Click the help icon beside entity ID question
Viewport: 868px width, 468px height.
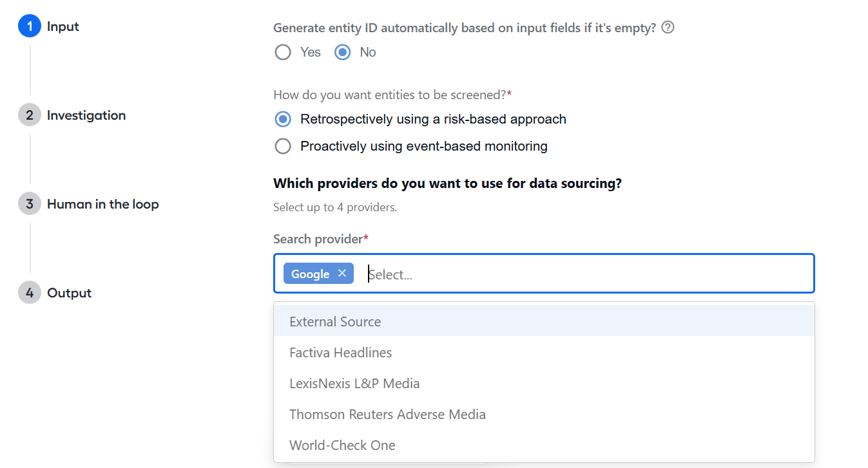coord(668,28)
